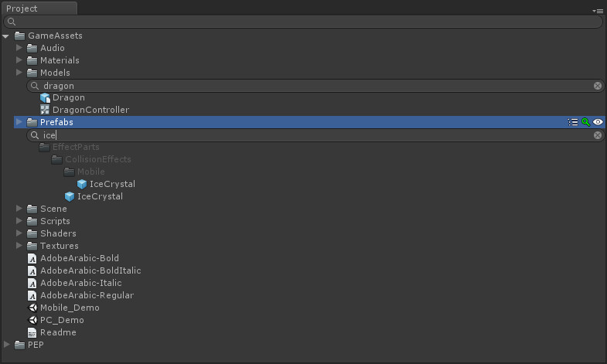
Task: Open the Project panel options menu
Action: click(598, 11)
